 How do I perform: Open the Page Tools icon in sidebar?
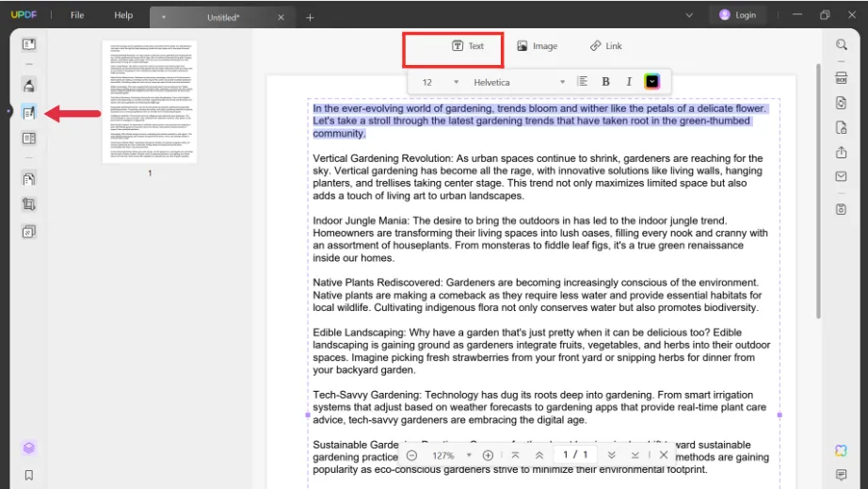pos(29,179)
